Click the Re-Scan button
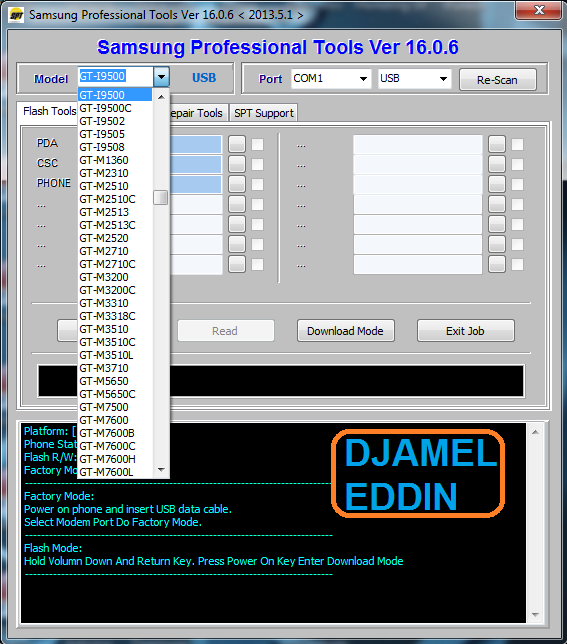The width and height of the screenshot is (567, 644). pos(497,80)
